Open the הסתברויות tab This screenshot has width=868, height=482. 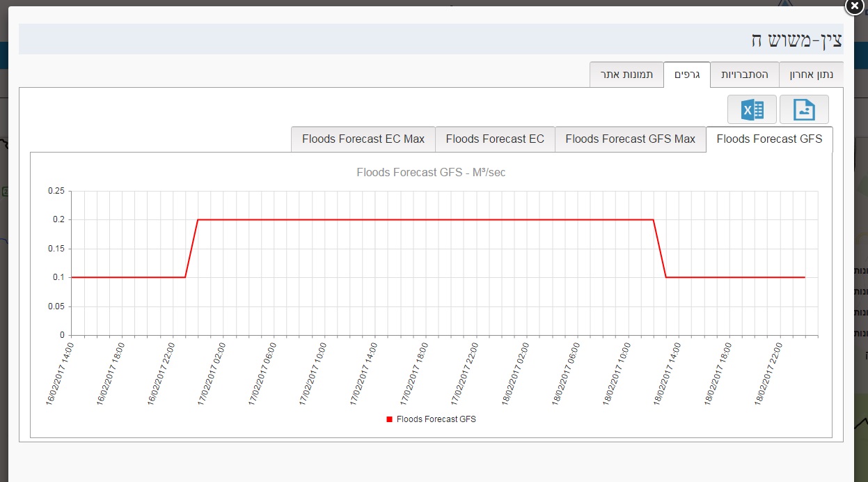pyautogui.click(x=744, y=75)
